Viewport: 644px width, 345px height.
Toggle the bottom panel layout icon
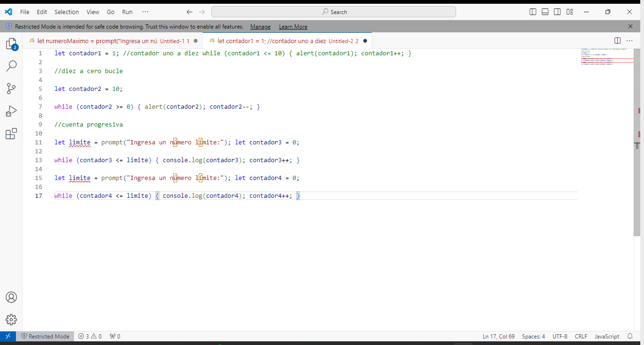pyautogui.click(x=545, y=12)
